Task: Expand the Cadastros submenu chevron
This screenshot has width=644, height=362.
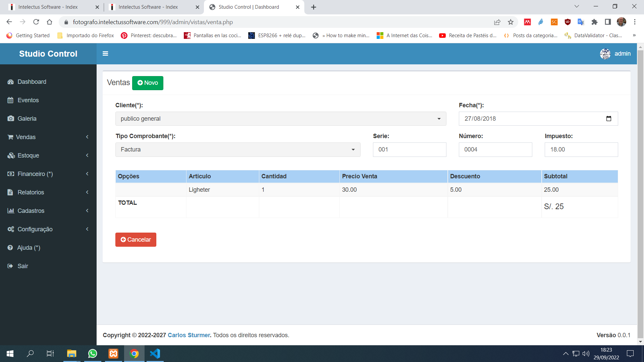Action: (87, 211)
